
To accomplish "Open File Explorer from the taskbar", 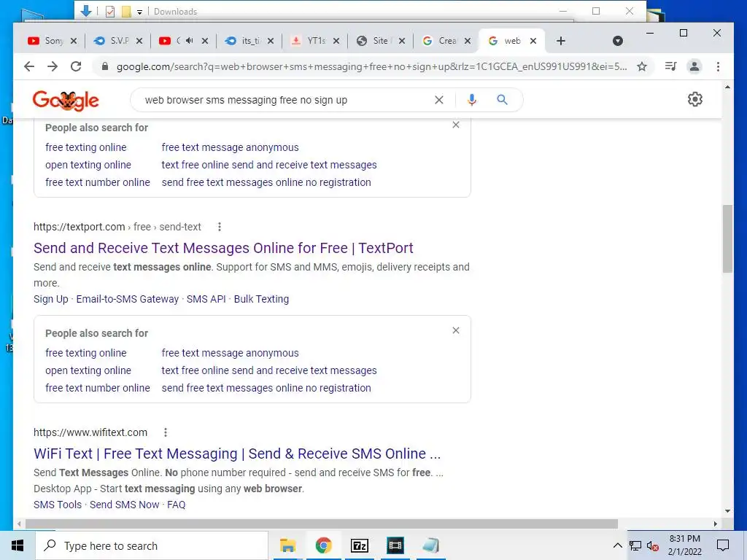I will [287, 545].
